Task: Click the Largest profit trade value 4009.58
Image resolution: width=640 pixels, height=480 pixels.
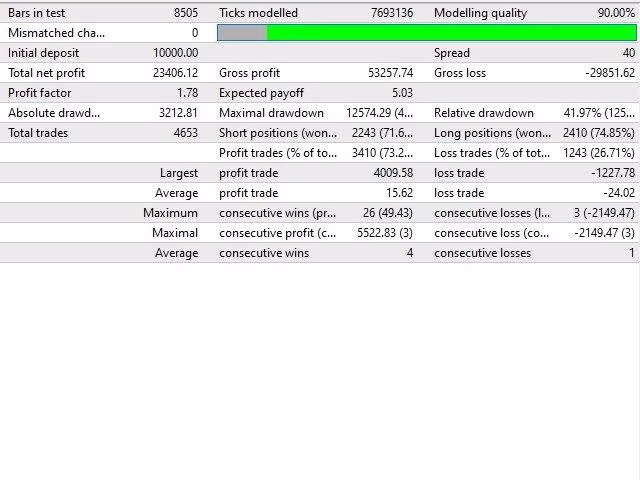Action: pyautogui.click(x=393, y=173)
